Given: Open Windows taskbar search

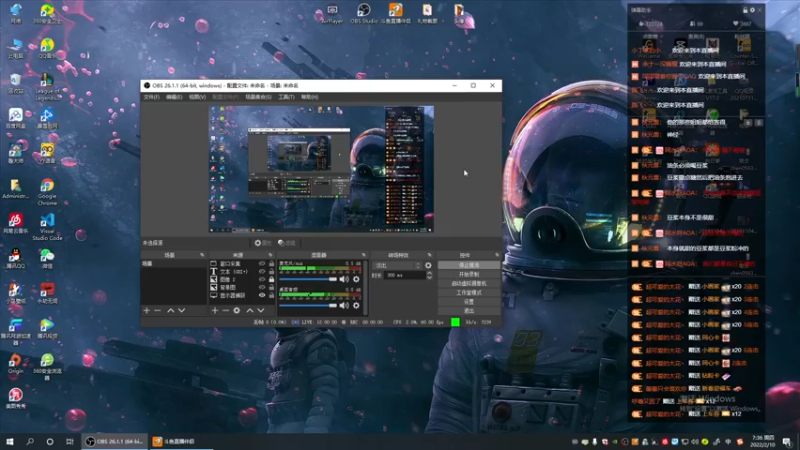Looking at the screenshot, I should (x=30, y=441).
